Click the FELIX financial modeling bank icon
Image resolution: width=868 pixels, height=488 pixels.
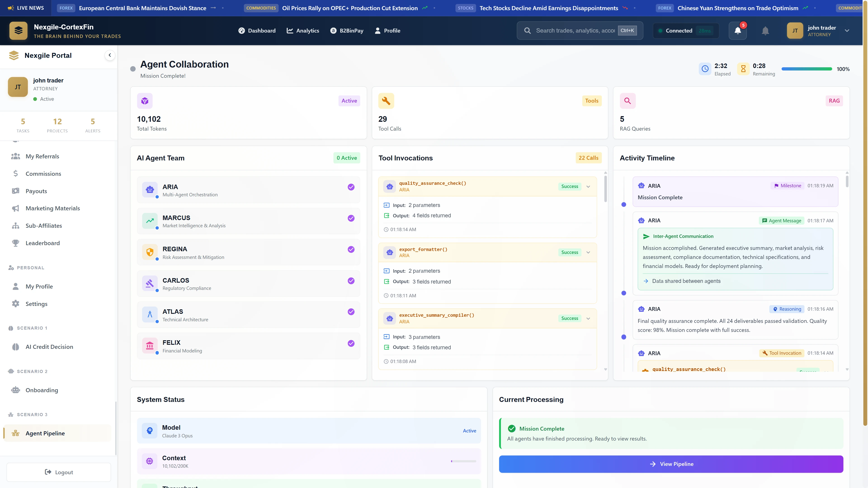[150, 345]
